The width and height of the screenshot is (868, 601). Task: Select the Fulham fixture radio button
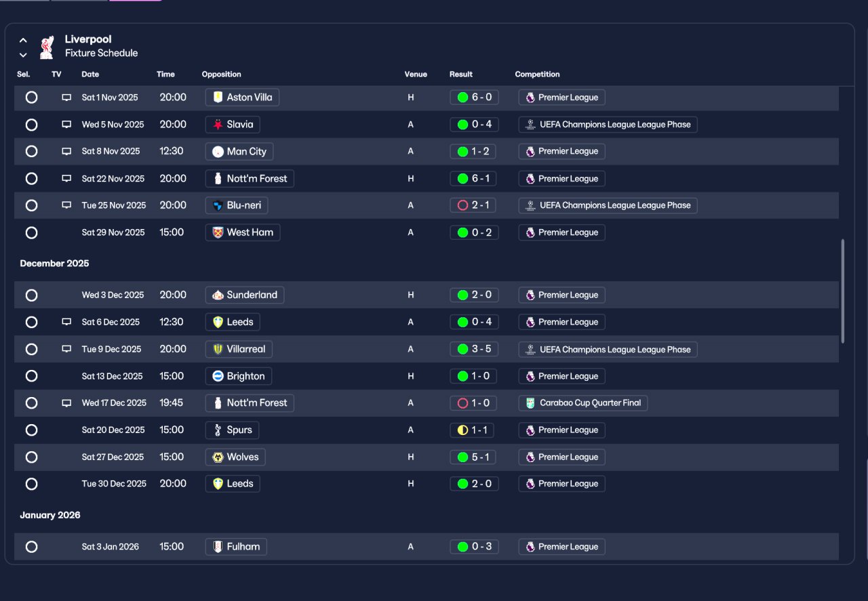tap(31, 547)
